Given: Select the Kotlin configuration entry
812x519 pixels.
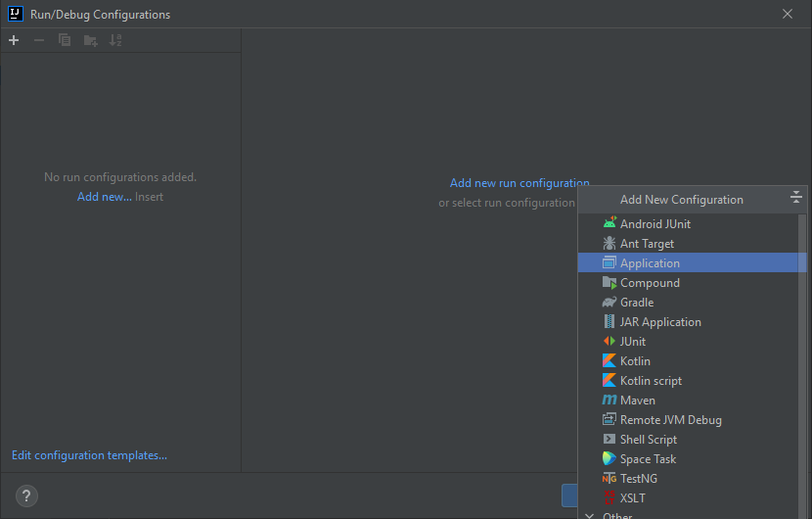Looking at the screenshot, I should [x=688, y=361].
